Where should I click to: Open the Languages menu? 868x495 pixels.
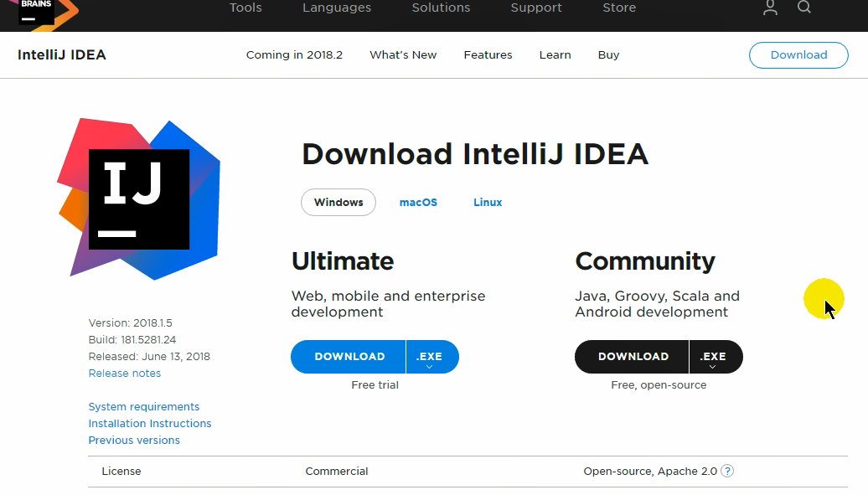pyautogui.click(x=337, y=8)
